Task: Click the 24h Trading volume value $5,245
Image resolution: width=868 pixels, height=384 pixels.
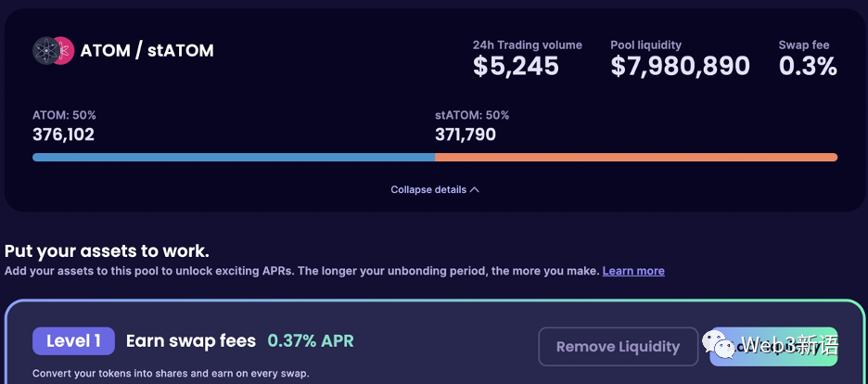Action: pos(516,66)
